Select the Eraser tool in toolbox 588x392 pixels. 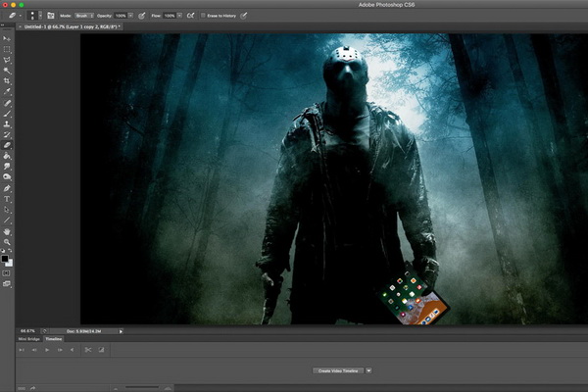7,145
